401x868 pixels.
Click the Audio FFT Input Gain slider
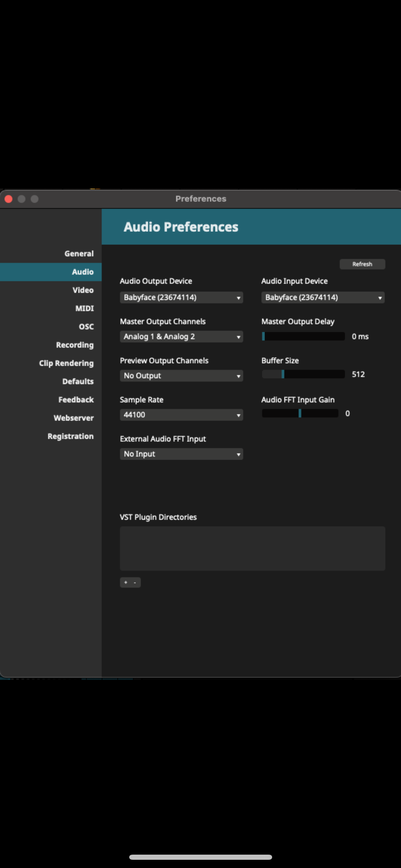[300, 413]
